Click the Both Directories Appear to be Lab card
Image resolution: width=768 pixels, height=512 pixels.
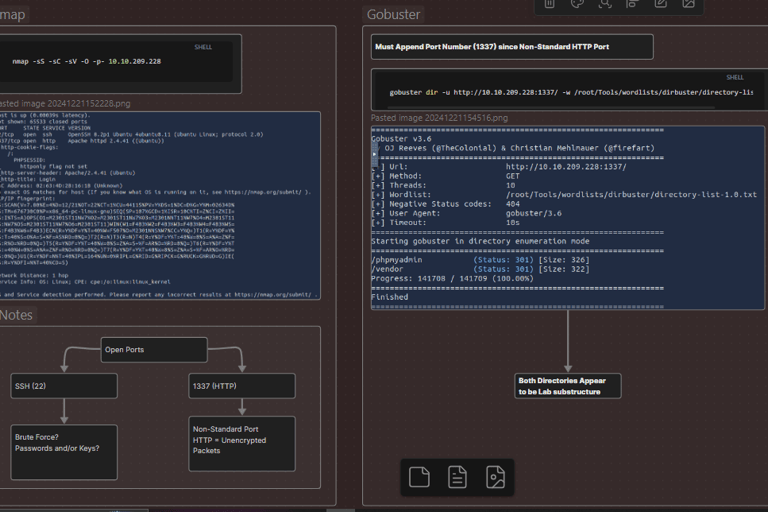click(x=568, y=386)
